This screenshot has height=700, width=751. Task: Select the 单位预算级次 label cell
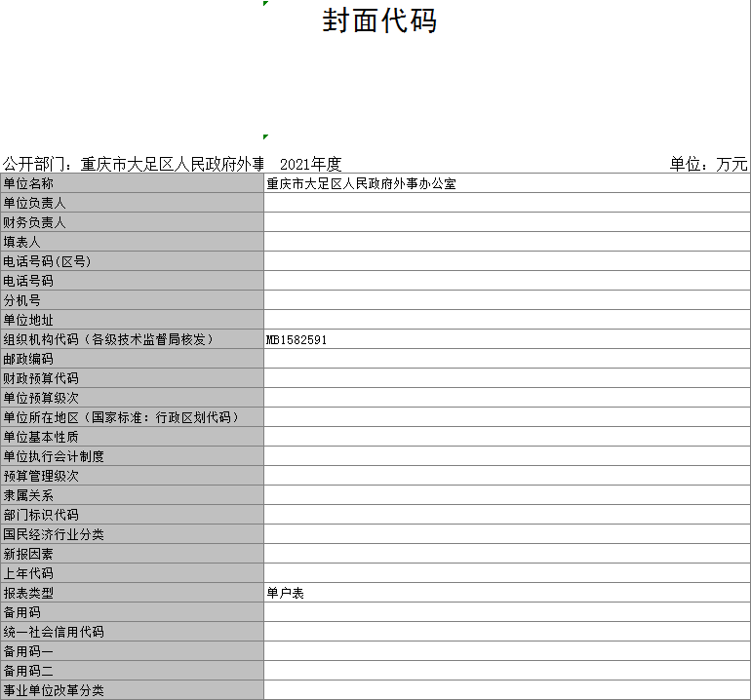click(x=133, y=398)
